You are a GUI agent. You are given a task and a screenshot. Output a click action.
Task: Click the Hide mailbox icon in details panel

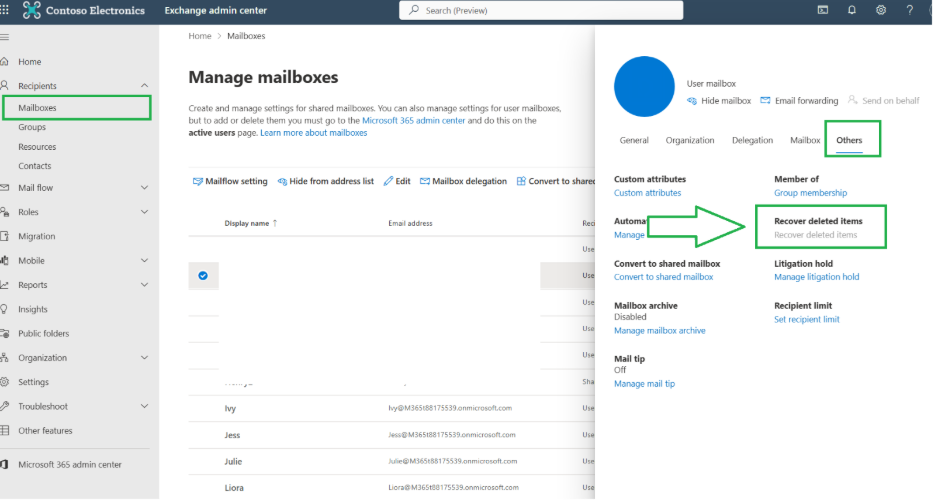(692, 101)
